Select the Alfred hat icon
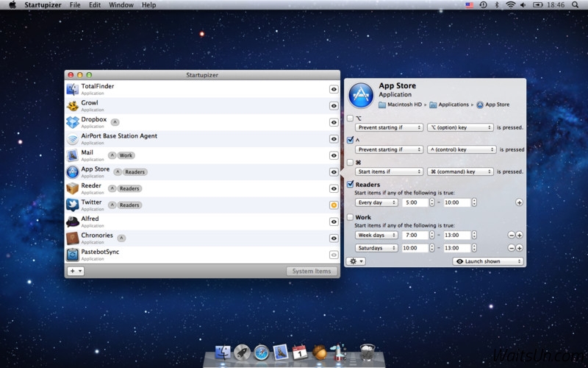The width and height of the screenshot is (588, 368). (x=73, y=222)
